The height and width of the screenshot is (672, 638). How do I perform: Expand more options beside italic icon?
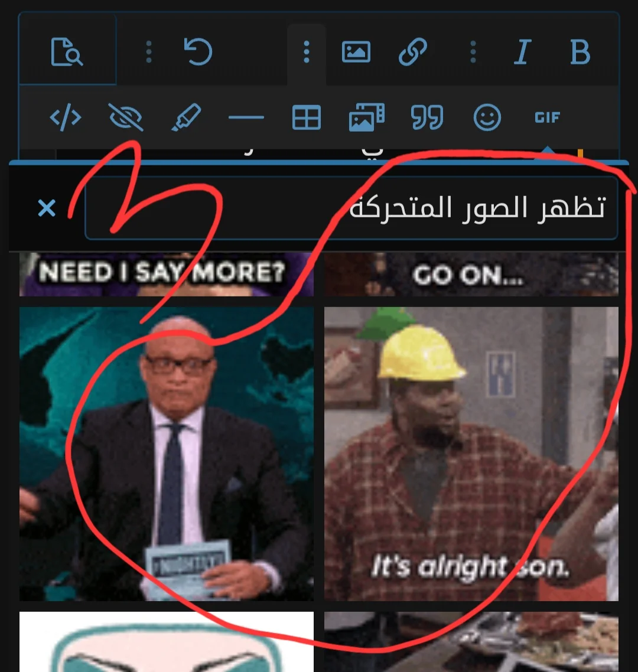(x=473, y=52)
